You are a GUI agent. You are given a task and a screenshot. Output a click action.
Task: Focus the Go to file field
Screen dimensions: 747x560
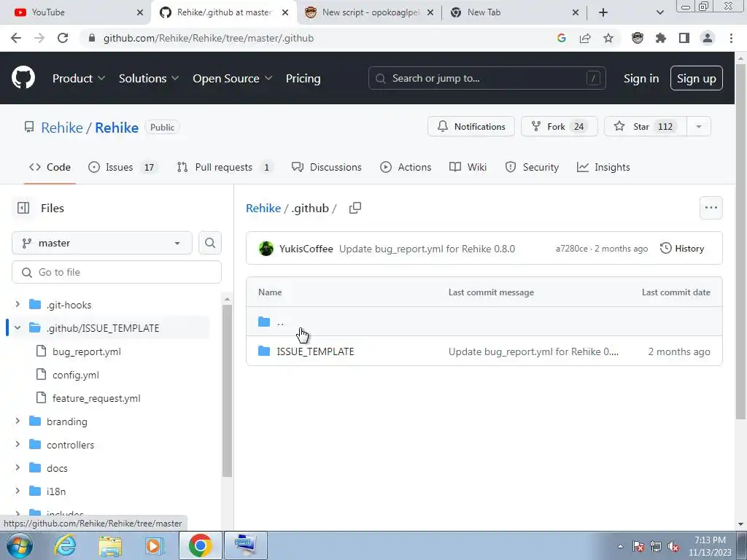coord(117,272)
